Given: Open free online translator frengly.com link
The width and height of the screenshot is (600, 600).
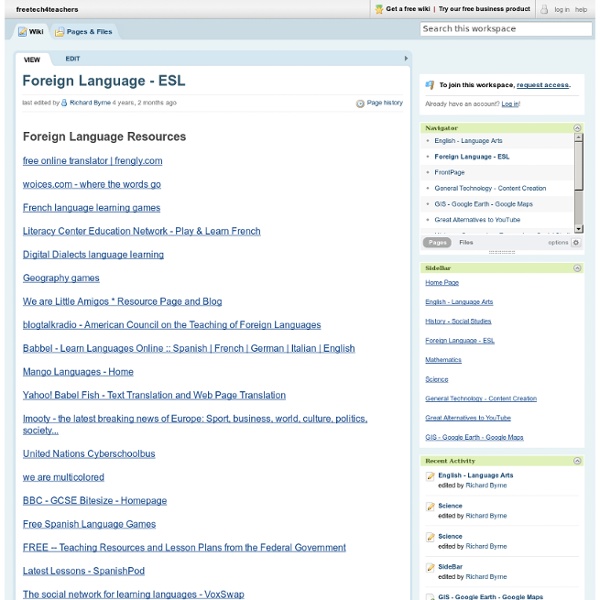Looking at the screenshot, I should pyautogui.click(x=93, y=161).
